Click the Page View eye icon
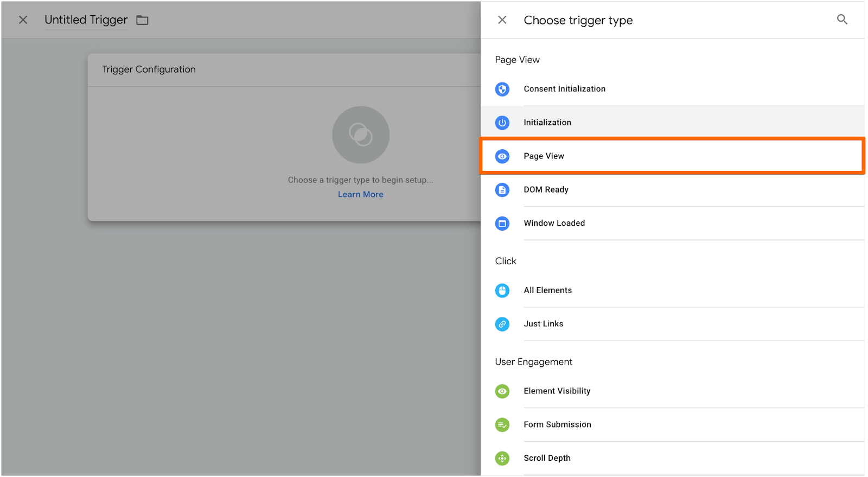 [502, 156]
